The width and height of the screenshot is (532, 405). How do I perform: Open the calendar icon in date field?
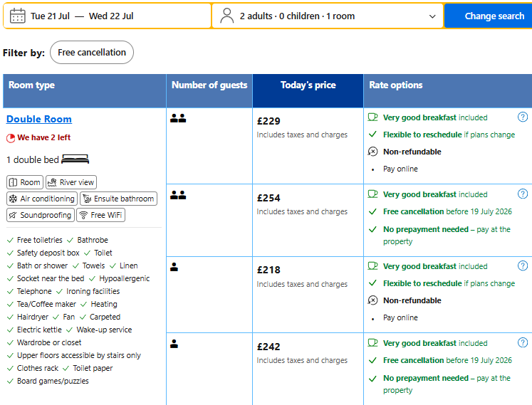18,16
